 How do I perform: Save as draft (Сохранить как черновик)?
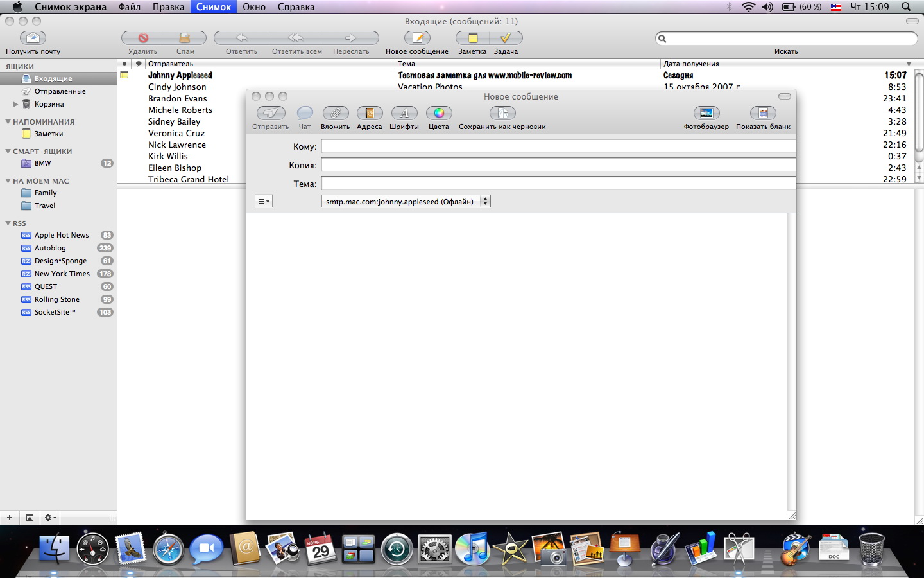(x=502, y=113)
